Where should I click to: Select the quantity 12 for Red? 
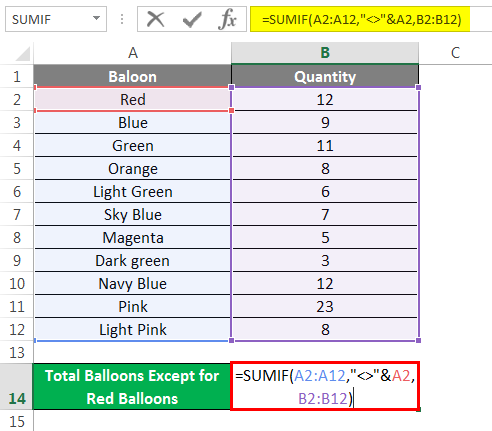click(325, 99)
